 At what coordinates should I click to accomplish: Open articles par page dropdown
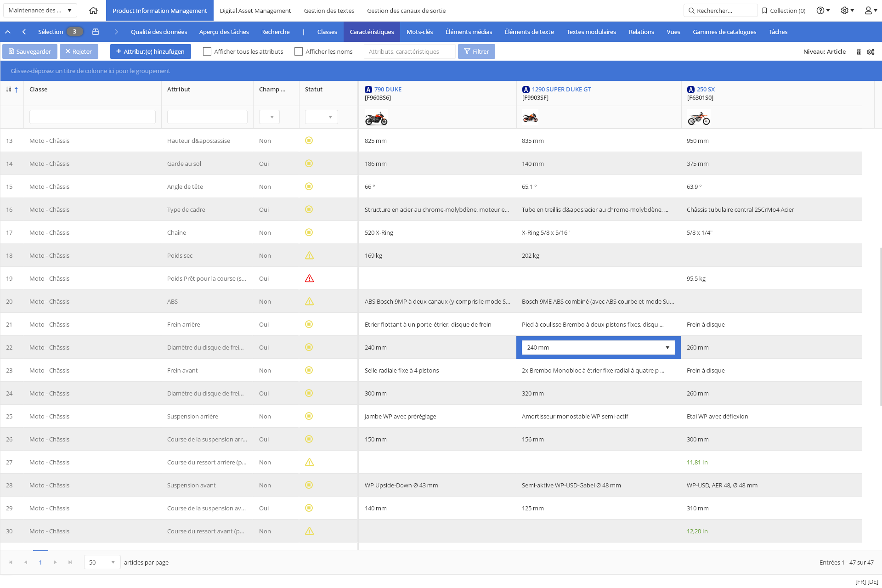(x=102, y=562)
